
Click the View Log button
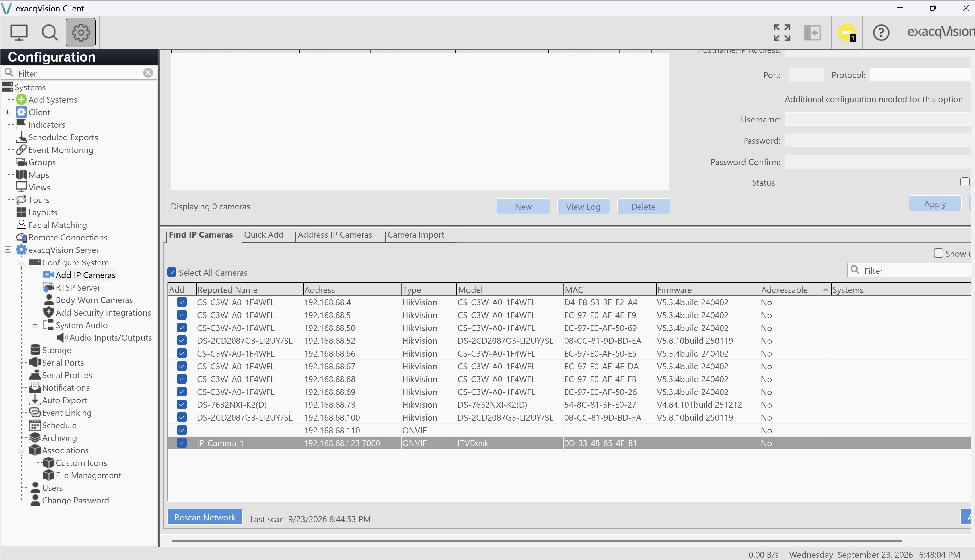click(583, 206)
